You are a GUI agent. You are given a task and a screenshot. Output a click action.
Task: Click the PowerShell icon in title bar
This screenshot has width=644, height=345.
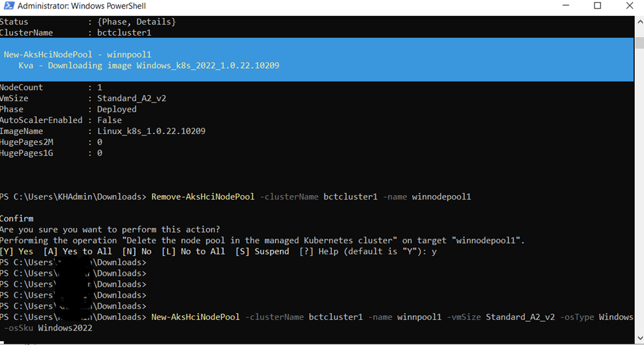8,6
